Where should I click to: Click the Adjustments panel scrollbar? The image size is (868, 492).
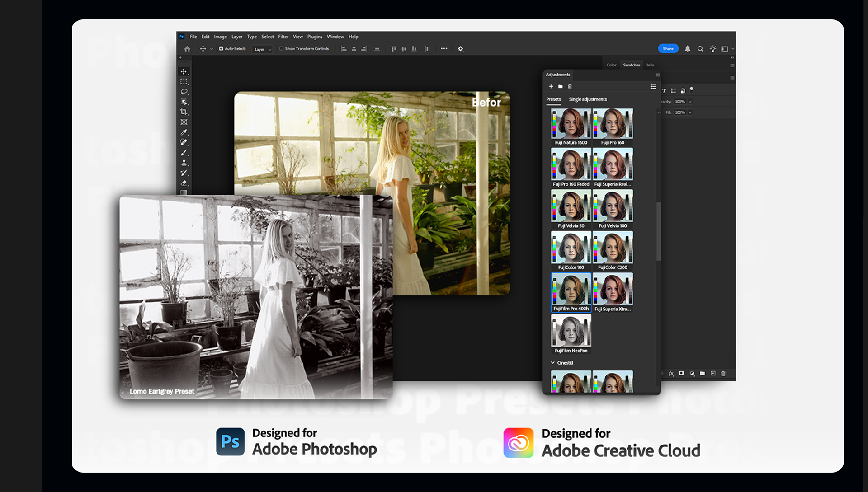[x=659, y=231]
